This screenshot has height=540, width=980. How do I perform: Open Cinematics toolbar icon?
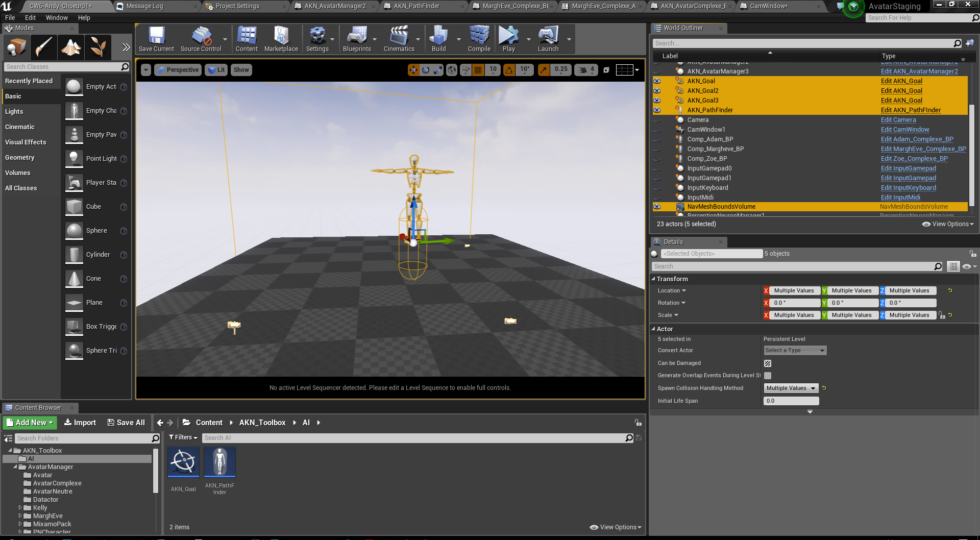[399, 39]
